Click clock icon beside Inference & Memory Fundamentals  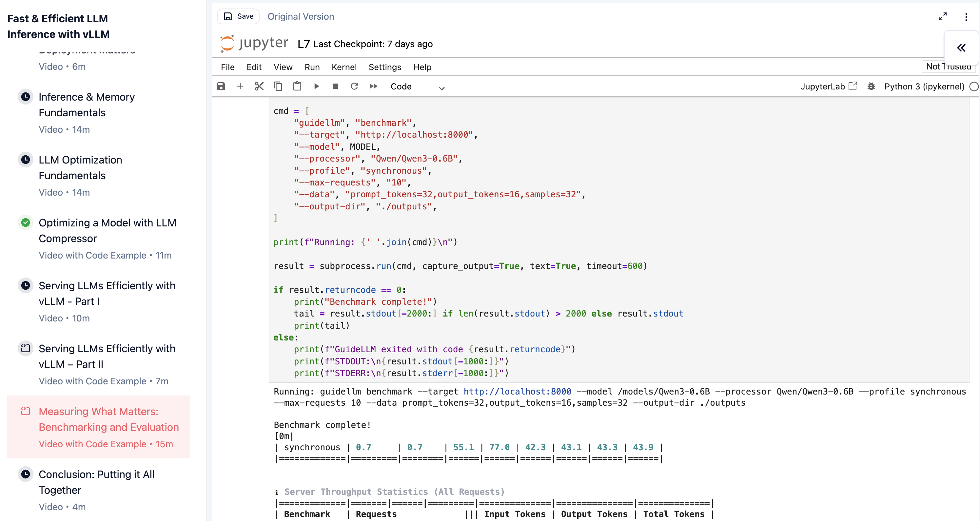[26, 97]
